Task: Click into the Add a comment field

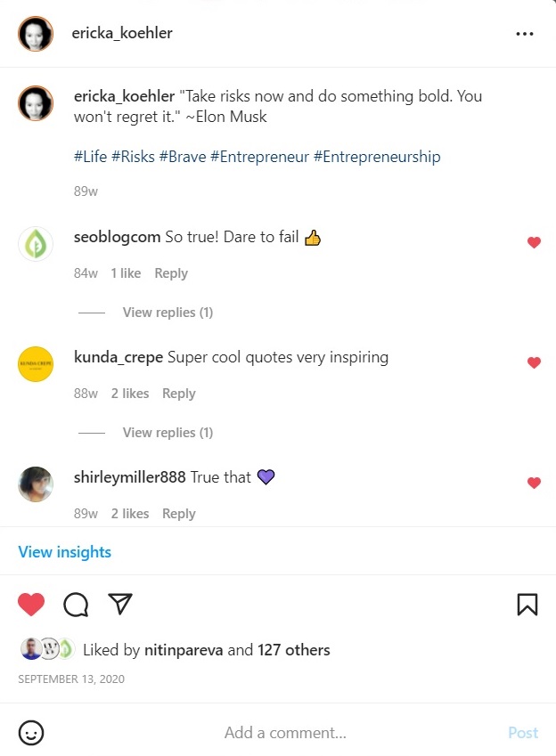Action: (x=285, y=733)
